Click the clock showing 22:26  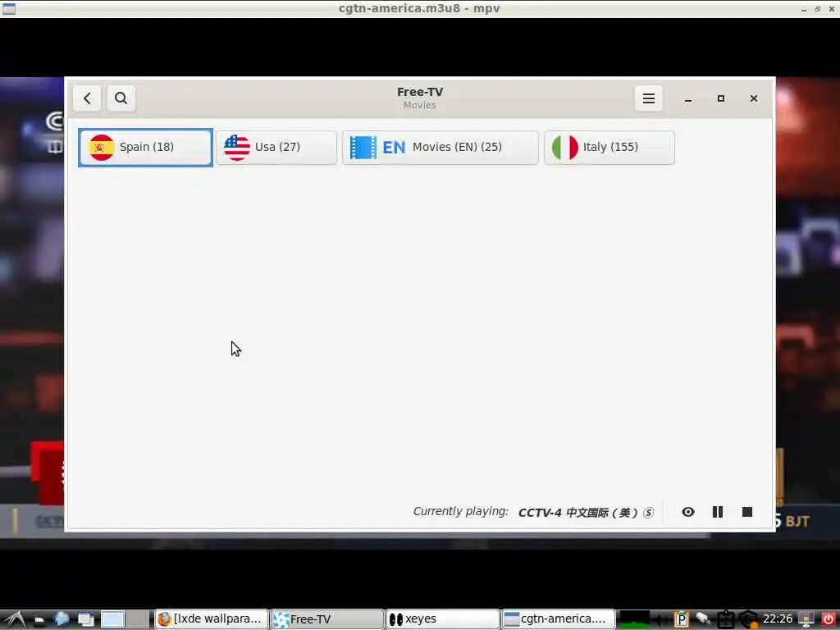pyautogui.click(x=778, y=619)
